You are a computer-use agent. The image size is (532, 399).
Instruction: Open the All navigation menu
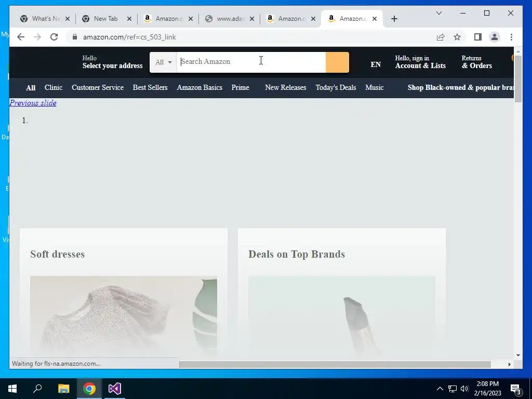point(31,88)
